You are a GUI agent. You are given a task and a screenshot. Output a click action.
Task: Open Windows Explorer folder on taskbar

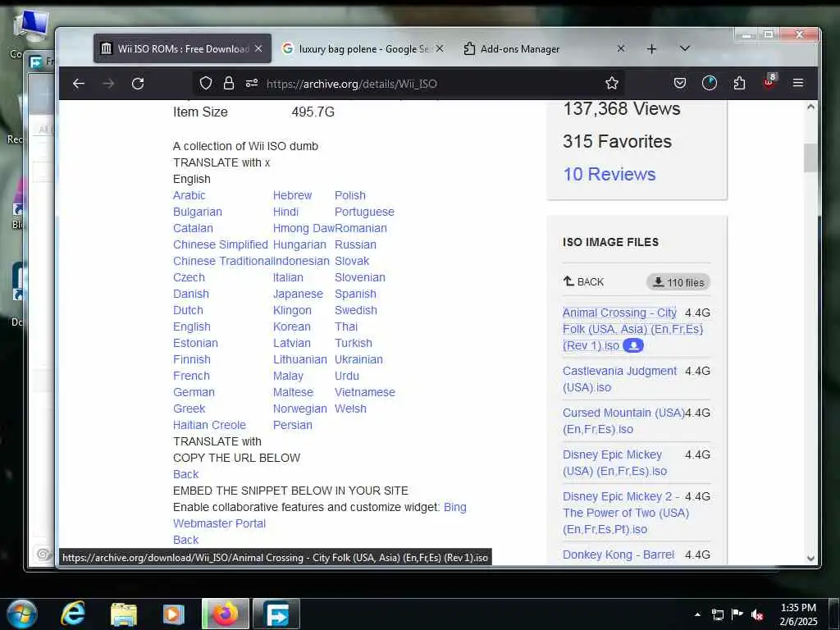[x=124, y=614]
